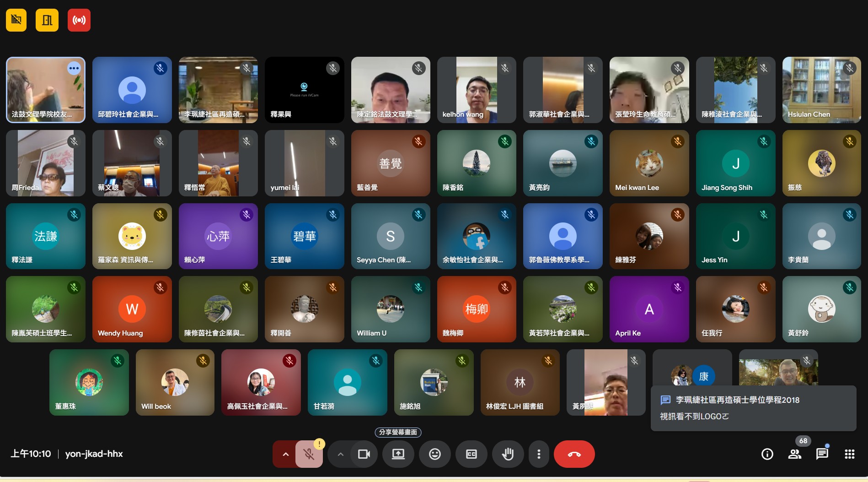This screenshot has width=868, height=482.
Task: Open options on the first participant tile
Action: click(74, 68)
